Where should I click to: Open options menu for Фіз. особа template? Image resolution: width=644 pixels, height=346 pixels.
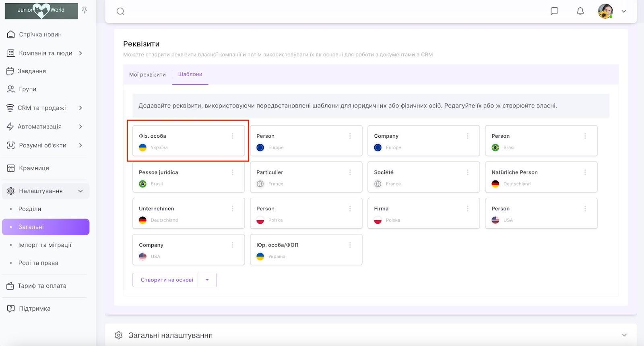pos(232,136)
